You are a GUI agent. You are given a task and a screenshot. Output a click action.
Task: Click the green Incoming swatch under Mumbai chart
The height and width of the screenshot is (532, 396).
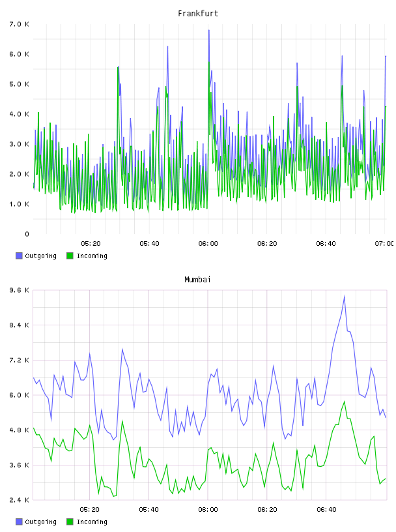(70, 522)
